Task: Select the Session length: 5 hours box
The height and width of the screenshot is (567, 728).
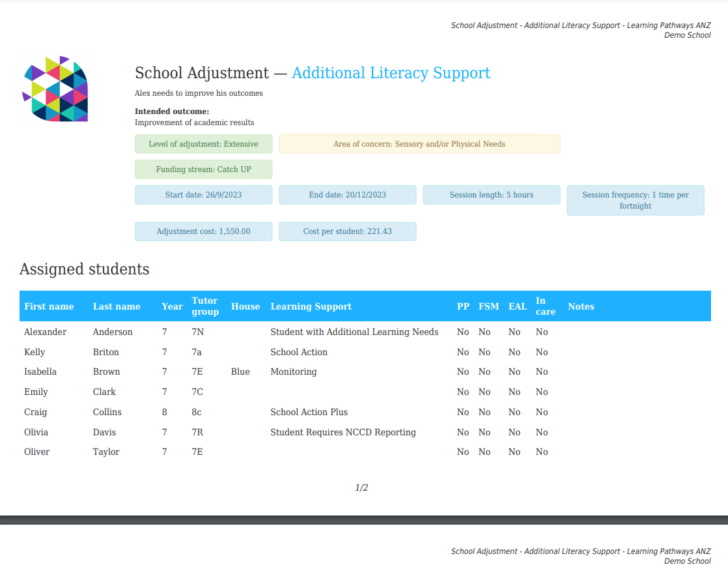Action: pos(491,196)
